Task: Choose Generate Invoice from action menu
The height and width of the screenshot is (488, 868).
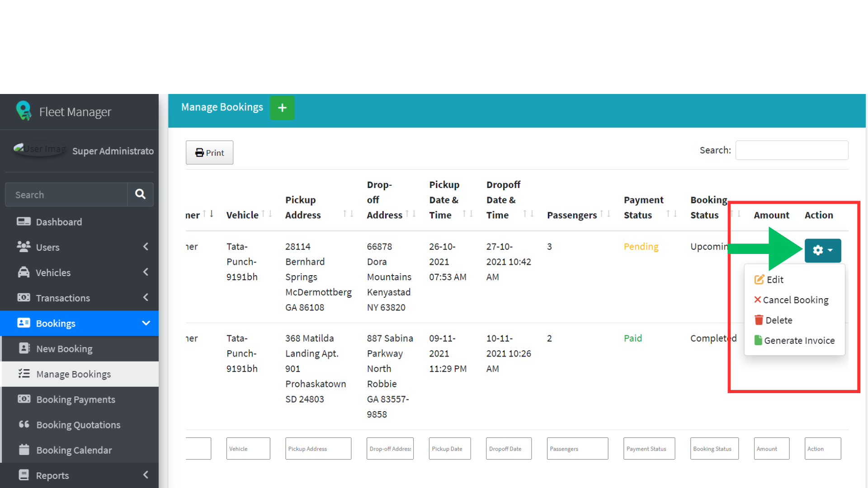Action: pos(794,341)
